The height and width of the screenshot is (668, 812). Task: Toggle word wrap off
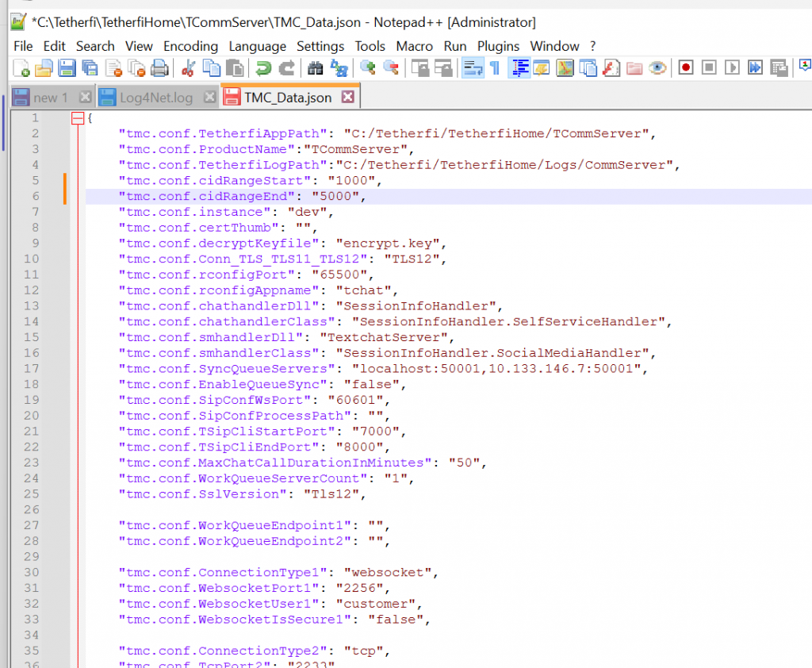471,67
